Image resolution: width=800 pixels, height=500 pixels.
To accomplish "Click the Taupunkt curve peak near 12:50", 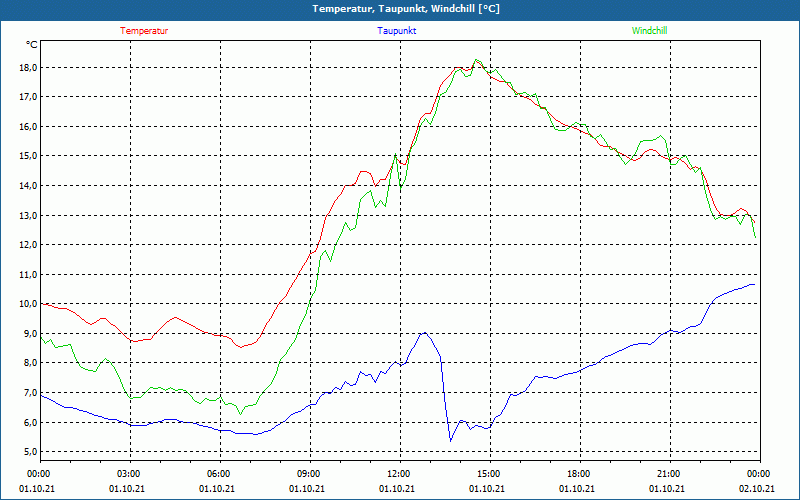I will (x=424, y=333).
